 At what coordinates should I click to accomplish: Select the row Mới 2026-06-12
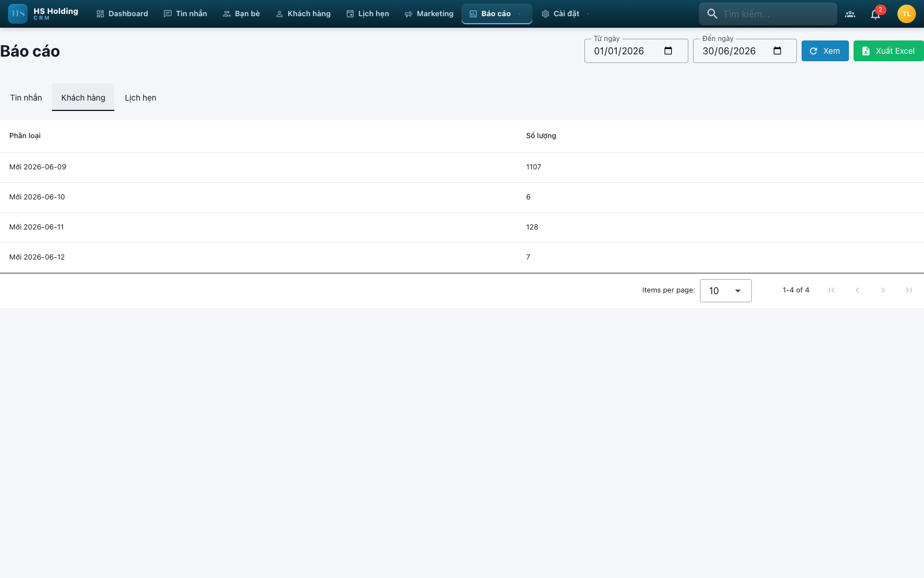click(x=462, y=257)
